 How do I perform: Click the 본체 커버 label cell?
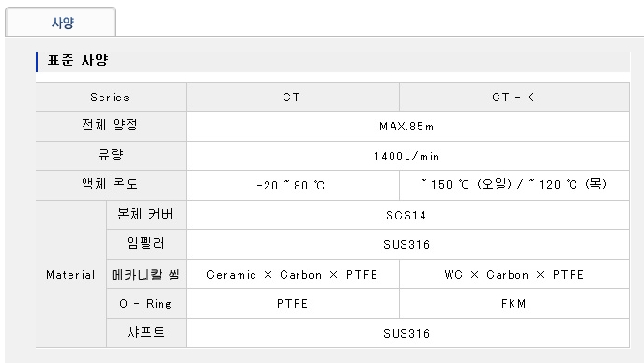(x=146, y=215)
